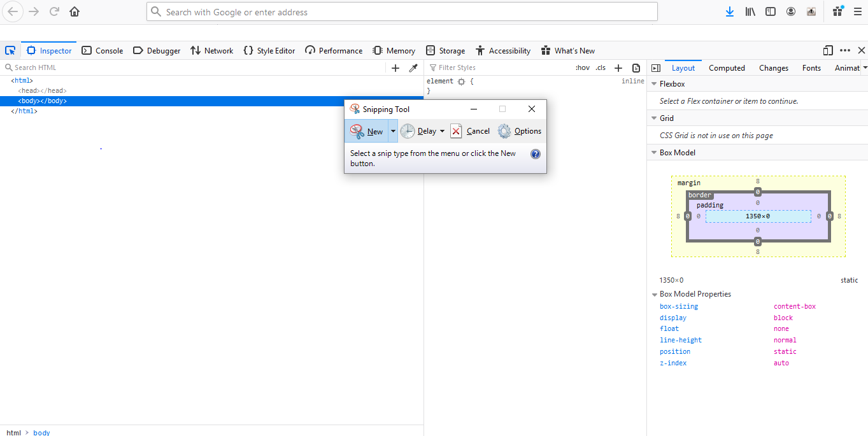Toggle the sidebar pane collapse button
The image size is (868, 436).
(x=655, y=68)
